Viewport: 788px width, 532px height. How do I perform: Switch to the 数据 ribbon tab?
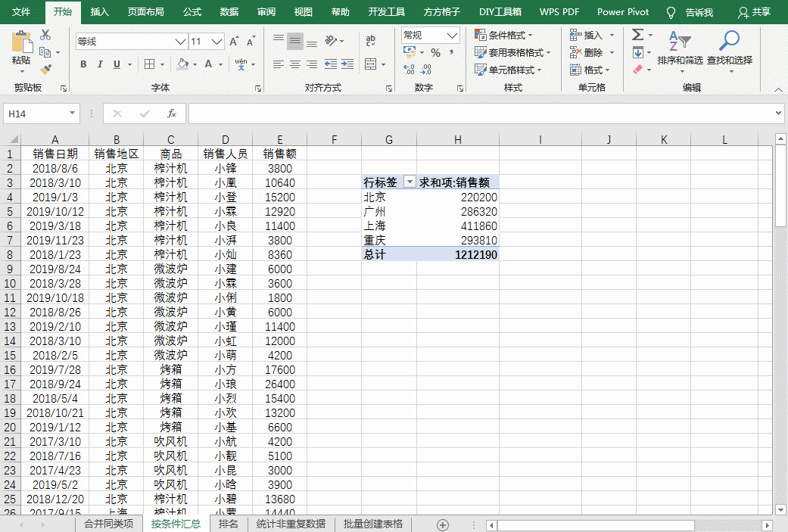[x=229, y=11]
